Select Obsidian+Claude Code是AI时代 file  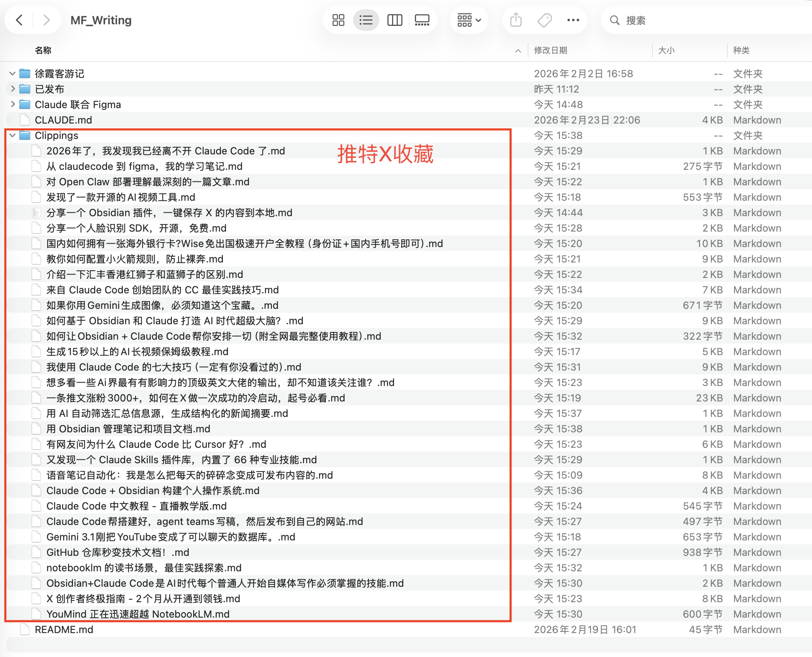pyautogui.click(x=225, y=583)
